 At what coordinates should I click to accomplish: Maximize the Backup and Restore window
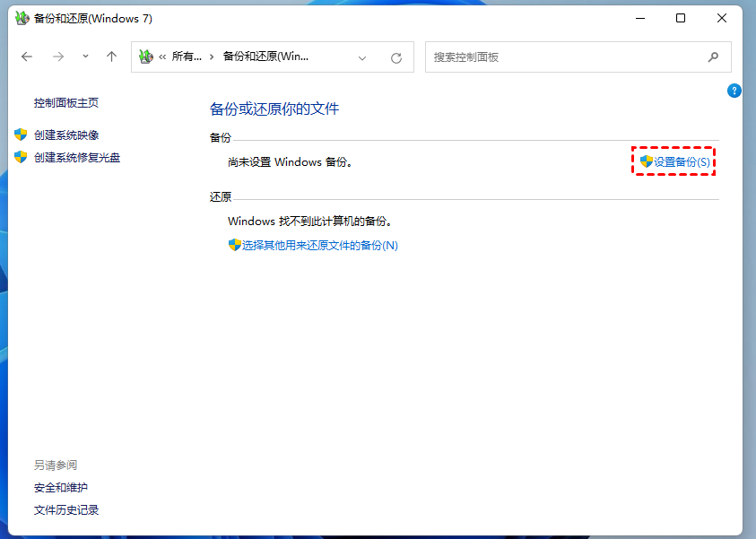coord(681,18)
